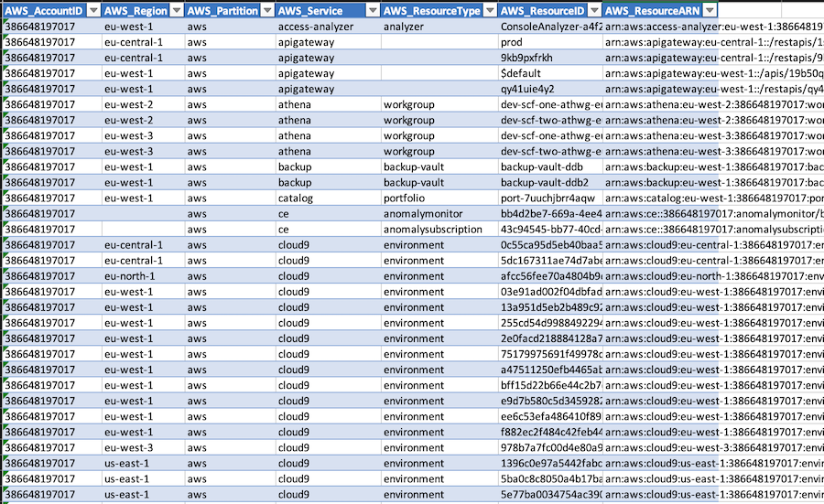Viewport: 824px width, 504px height.
Task: Select the AWS_Partition header cell
Action: pyautogui.click(x=230, y=10)
